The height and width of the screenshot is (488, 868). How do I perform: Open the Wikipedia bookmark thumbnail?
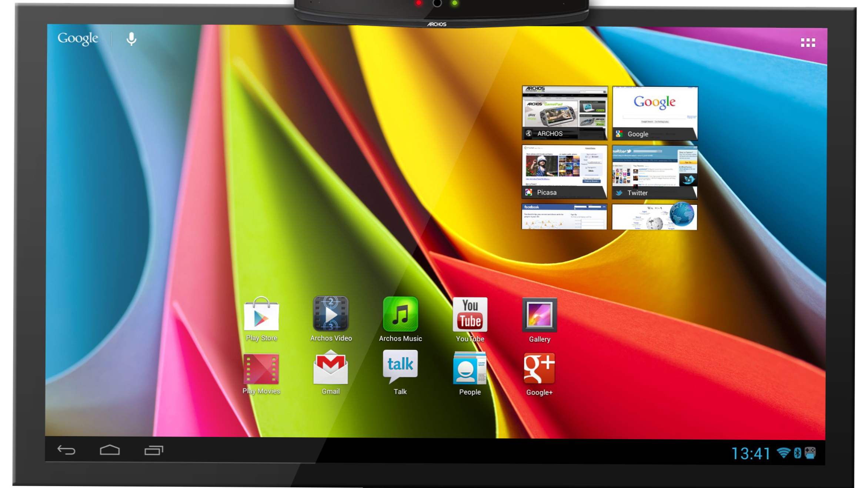[x=655, y=217]
